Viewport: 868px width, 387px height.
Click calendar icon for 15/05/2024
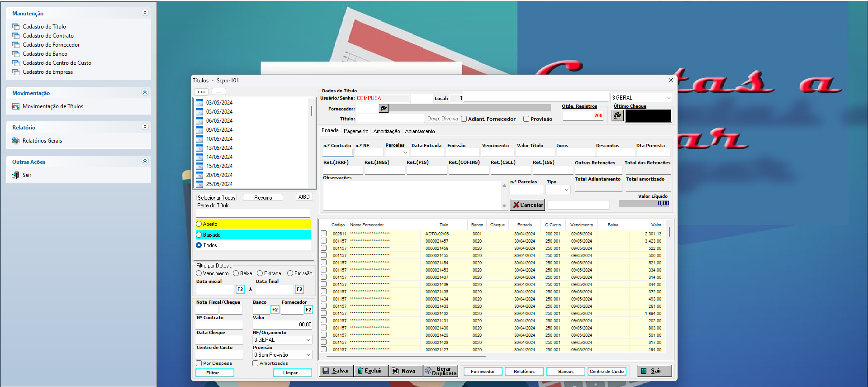(199, 166)
